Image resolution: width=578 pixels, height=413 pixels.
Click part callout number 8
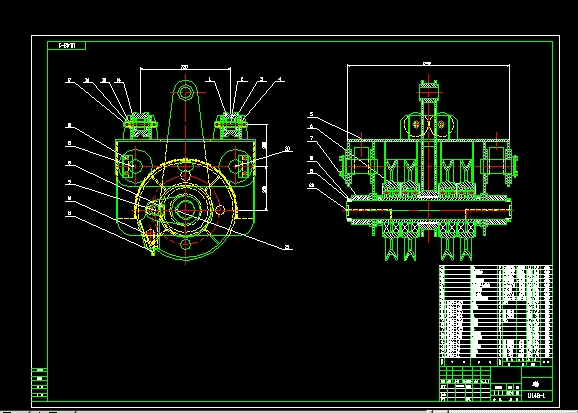(311, 159)
